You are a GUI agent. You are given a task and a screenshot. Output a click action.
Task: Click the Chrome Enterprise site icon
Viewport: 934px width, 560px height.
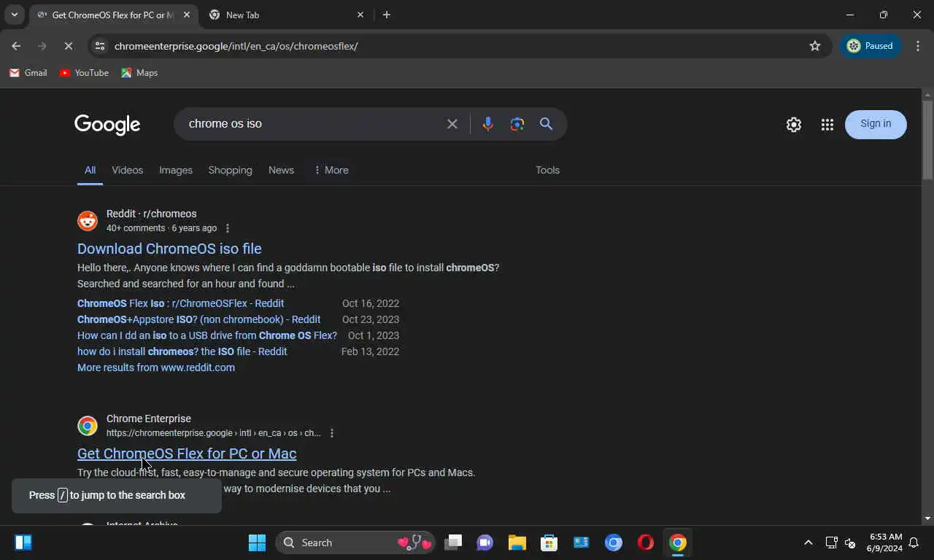[x=88, y=426]
